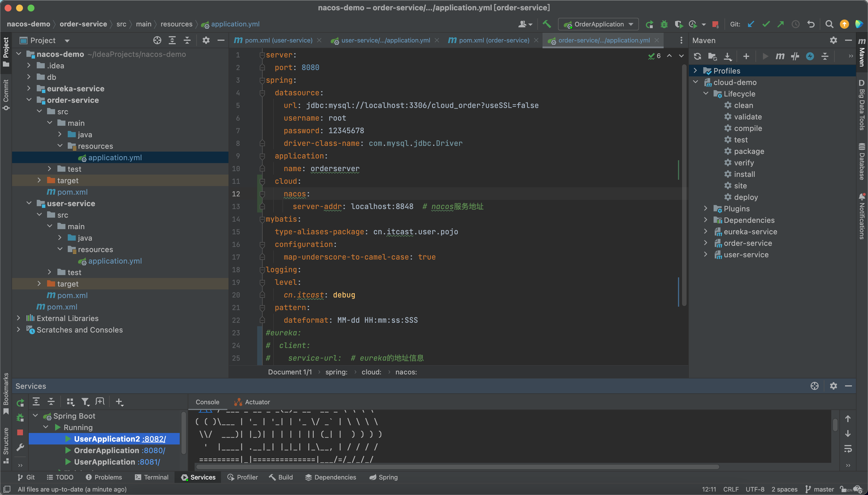This screenshot has width=868, height=495.
Task: Toggle soft-wrap in Services console
Action: click(848, 449)
